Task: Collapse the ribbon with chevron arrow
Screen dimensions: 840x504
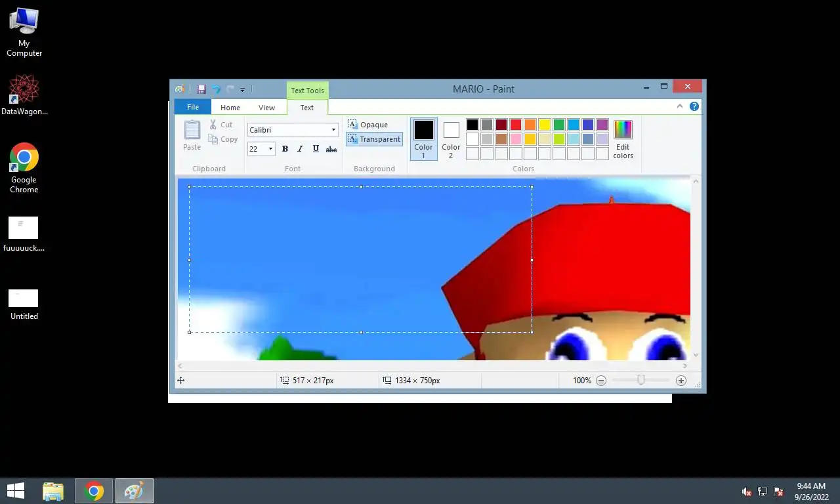Action: tap(681, 106)
